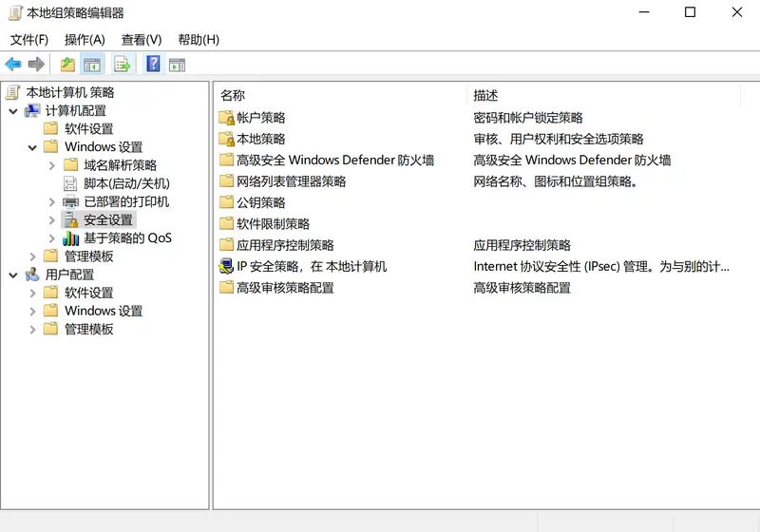
Task: Expand 管理模板 under 用户配置
Action: [33, 330]
